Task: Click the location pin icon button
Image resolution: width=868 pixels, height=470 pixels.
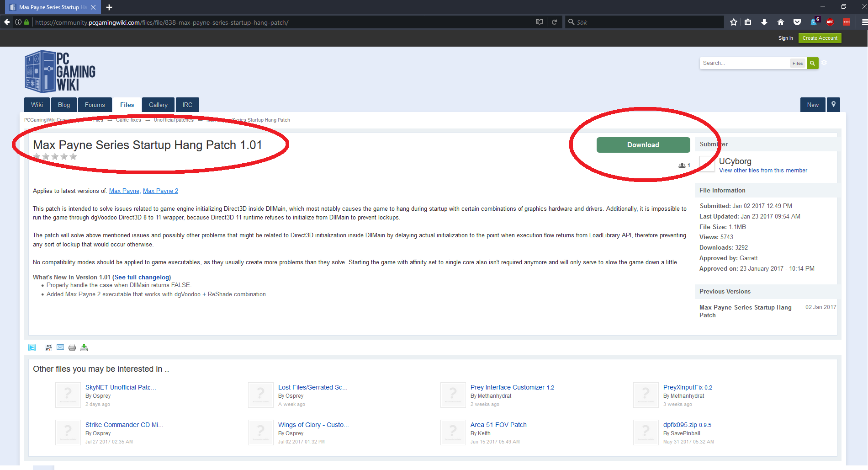Action: point(834,105)
